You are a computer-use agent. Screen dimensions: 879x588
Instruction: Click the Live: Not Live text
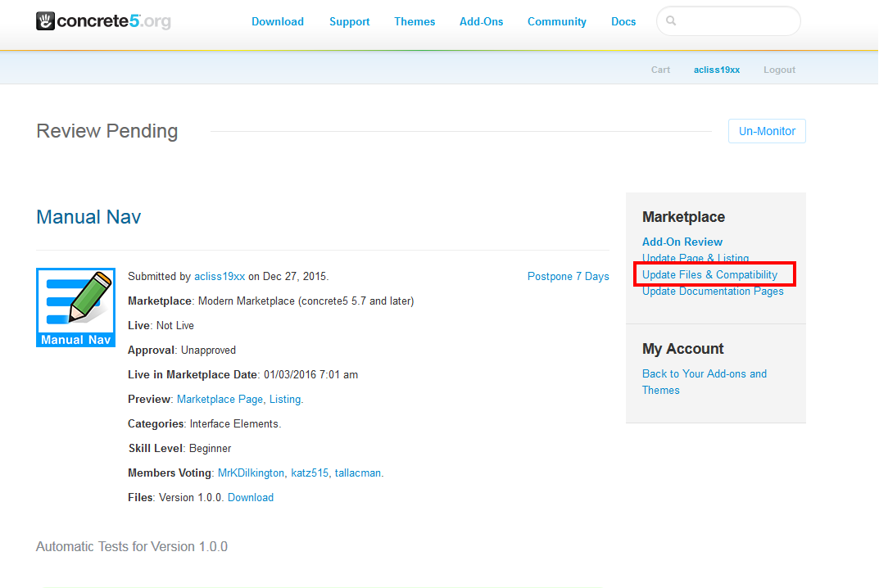[161, 326]
